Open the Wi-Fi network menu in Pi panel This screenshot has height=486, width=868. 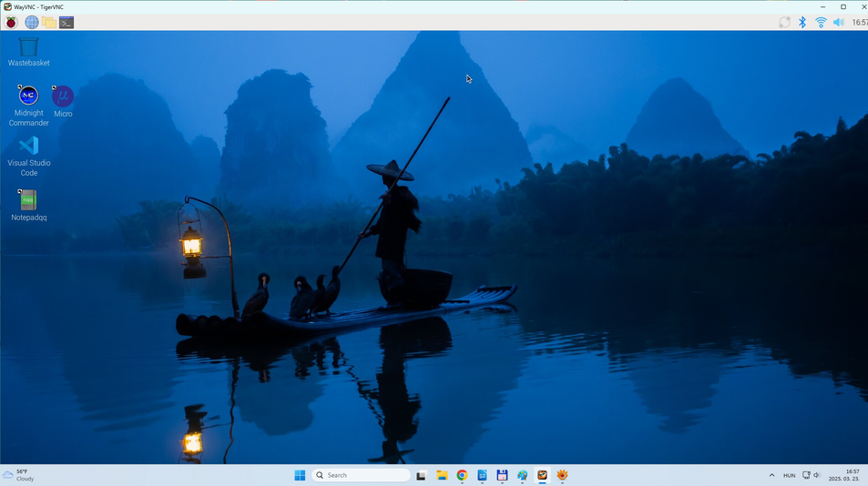tap(821, 22)
